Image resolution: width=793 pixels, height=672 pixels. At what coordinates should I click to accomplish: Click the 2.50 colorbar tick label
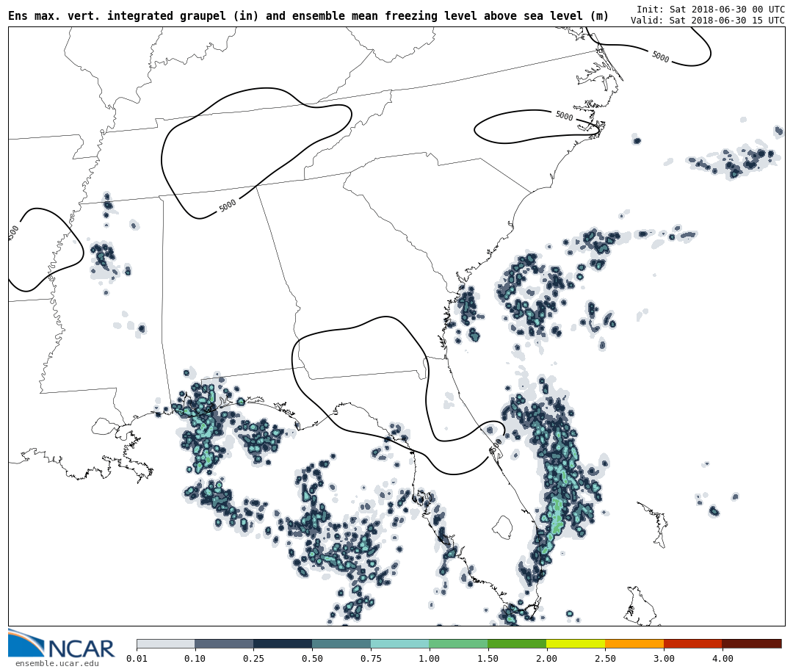pos(605,658)
